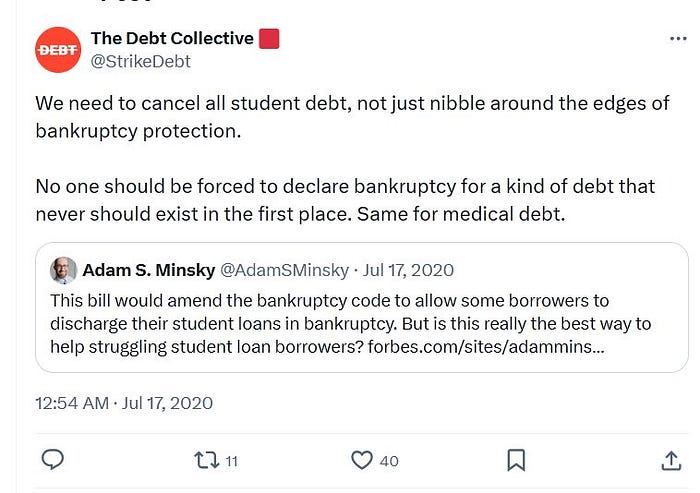
Task: Like the tweet with the heart icon
Action: (x=362, y=460)
